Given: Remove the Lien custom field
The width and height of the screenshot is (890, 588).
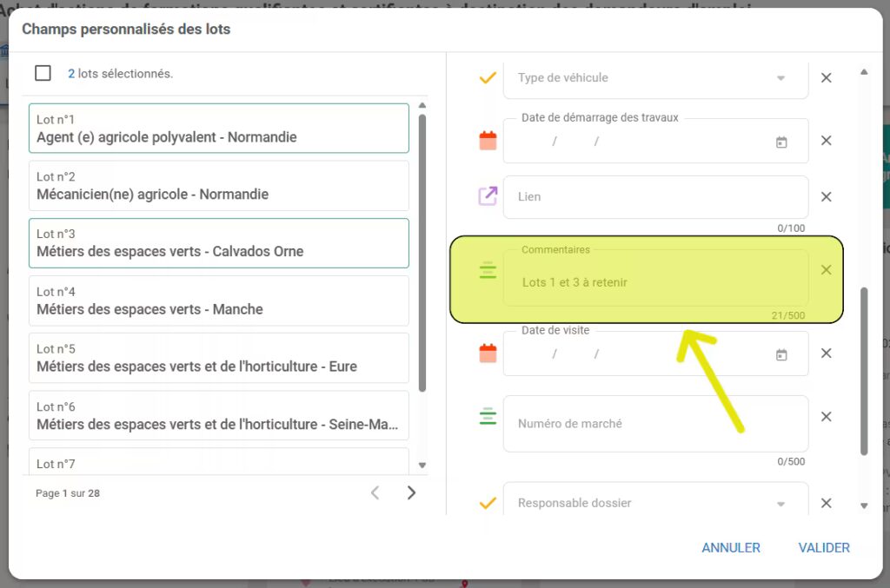Looking at the screenshot, I should coord(826,196).
